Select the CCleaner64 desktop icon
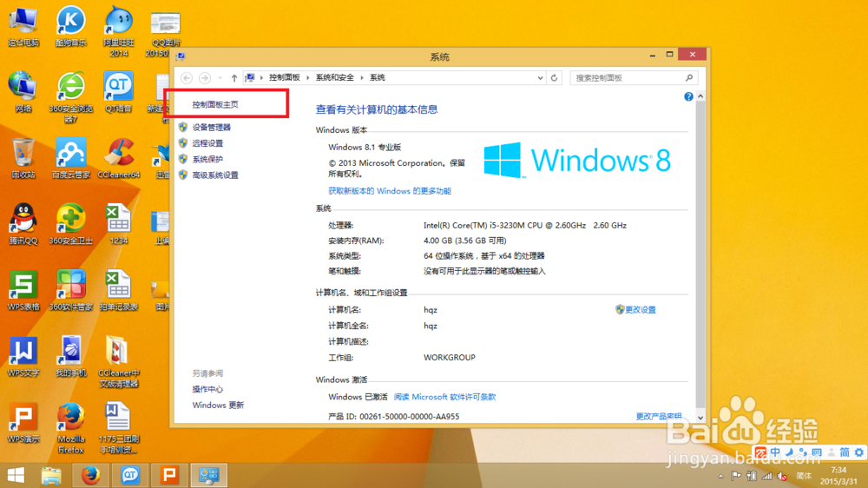The image size is (868, 488). point(118,158)
